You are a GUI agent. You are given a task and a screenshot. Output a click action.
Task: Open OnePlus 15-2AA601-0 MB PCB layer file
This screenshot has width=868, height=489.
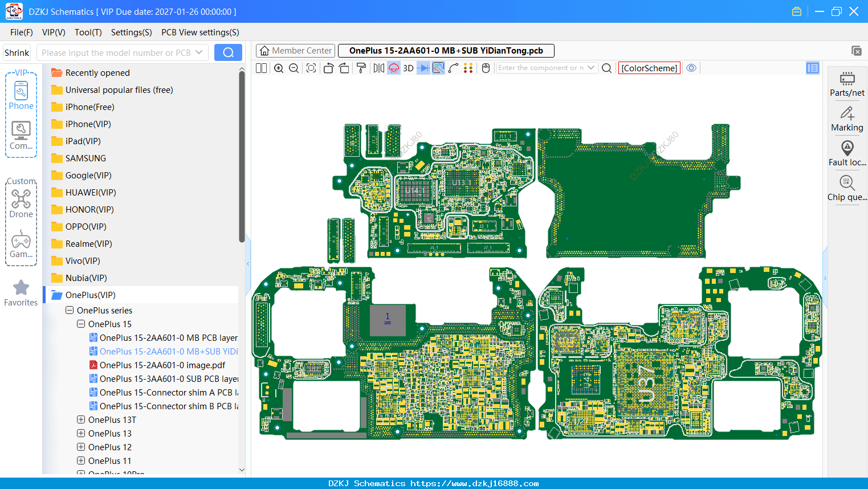(164, 338)
